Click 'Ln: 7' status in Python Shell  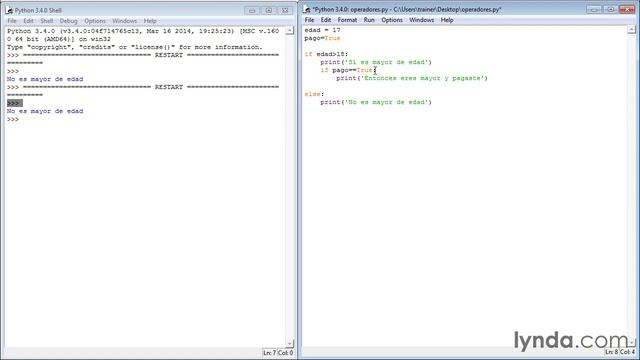tap(269, 353)
